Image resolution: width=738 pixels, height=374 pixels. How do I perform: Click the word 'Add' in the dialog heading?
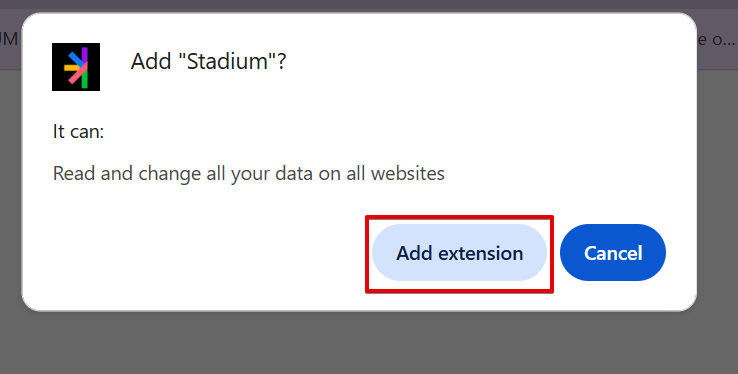point(151,62)
